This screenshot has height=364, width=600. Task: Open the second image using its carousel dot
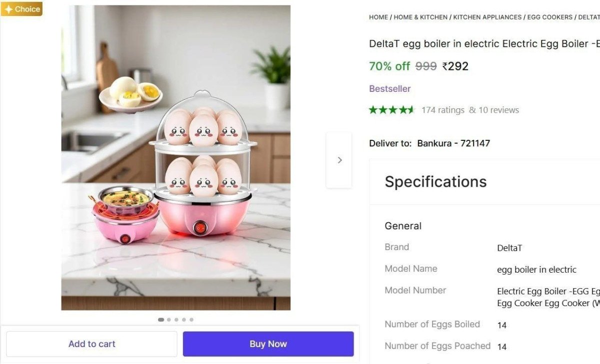(168, 320)
